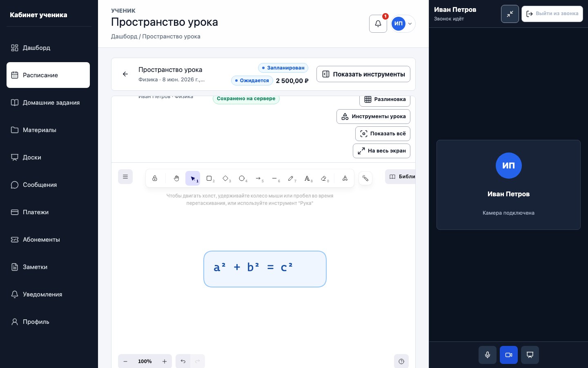Viewport: 588px width, 368px height.
Task: Open the notifications bell
Action: (x=378, y=24)
